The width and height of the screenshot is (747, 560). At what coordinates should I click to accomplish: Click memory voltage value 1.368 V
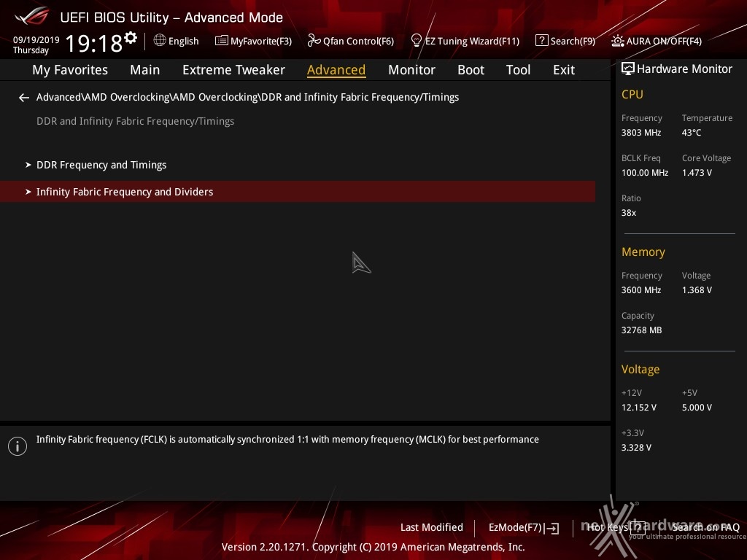[697, 290]
